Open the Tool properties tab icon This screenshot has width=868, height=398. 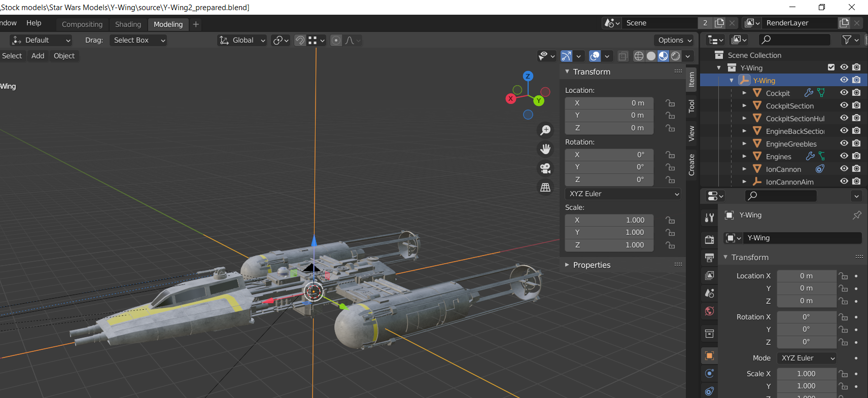710,218
